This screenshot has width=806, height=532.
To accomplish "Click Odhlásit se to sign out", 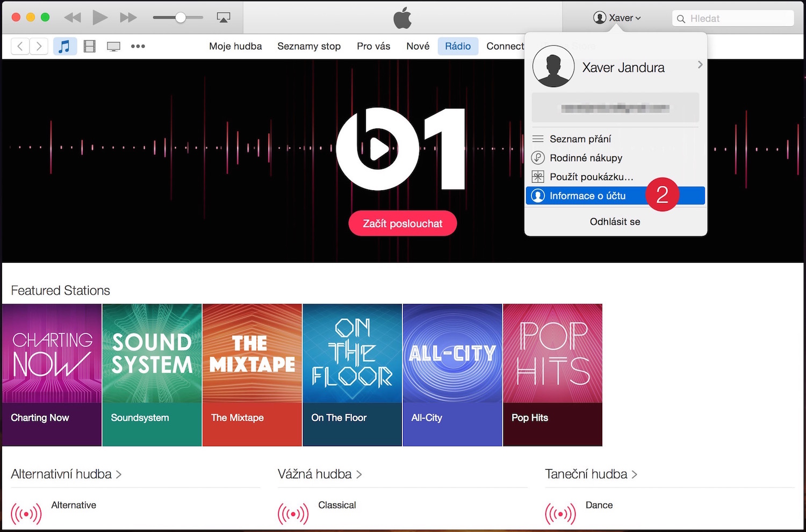I will point(615,221).
